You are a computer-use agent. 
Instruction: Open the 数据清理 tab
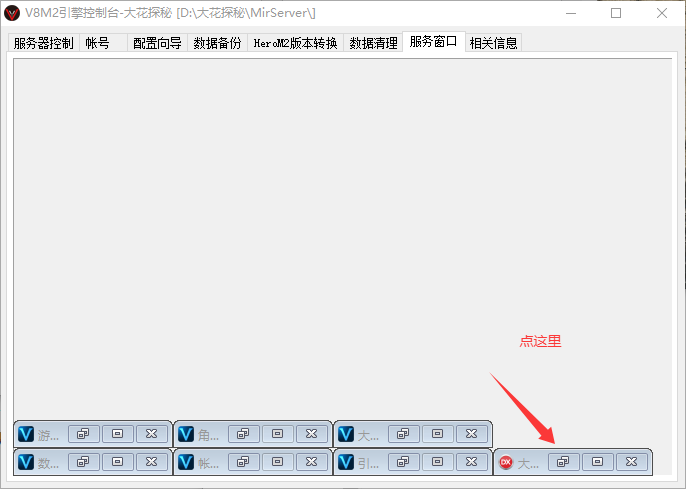click(x=374, y=43)
